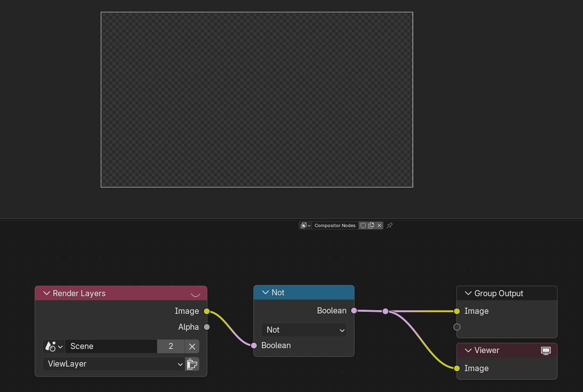This screenshot has height=392, width=583.
Task: Duplicate the Compositor Nodes node tree
Action: (x=371, y=225)
